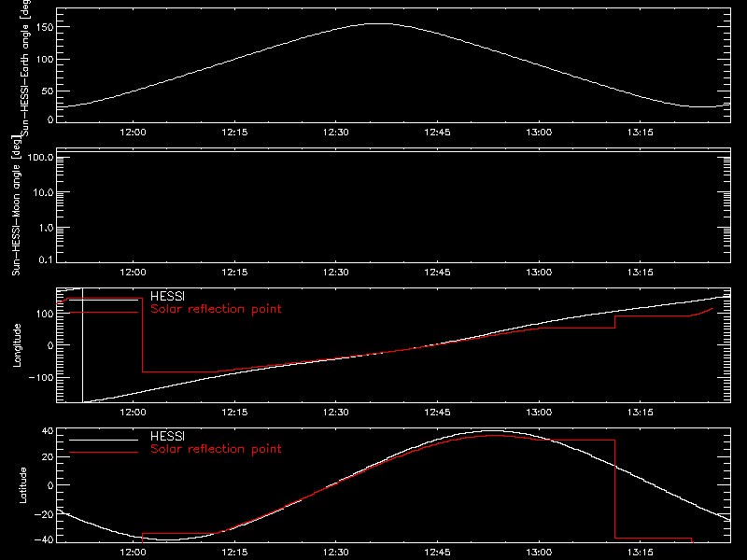
Task: Select the -40 tick on Latitude axis
Action: point(43,539)
